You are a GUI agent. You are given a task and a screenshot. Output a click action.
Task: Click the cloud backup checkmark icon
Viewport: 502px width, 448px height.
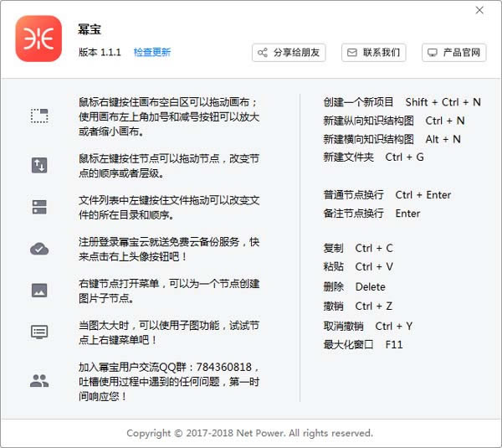pyautogui.click(x=39, y=249)
